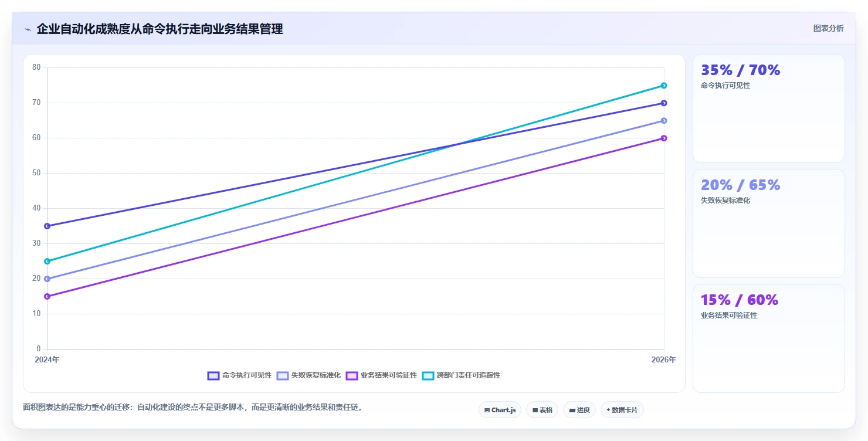The width and height of the screenshot is (868, 441).
Task: Toggle the 命令执行可见性 legend series
Action: (x=239, y=375)
